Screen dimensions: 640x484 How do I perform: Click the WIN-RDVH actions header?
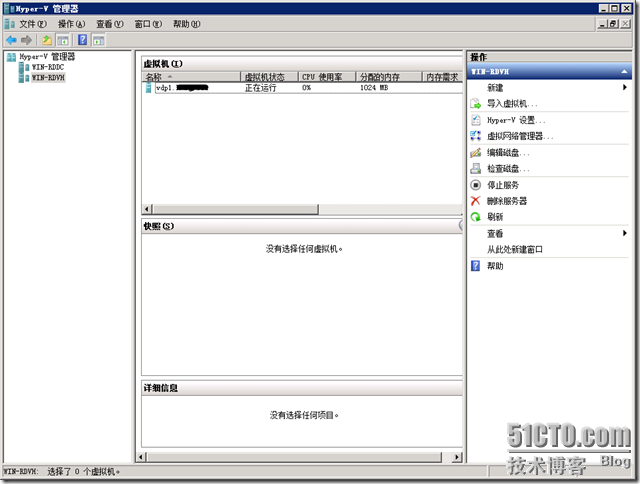(x=549, y=72)
